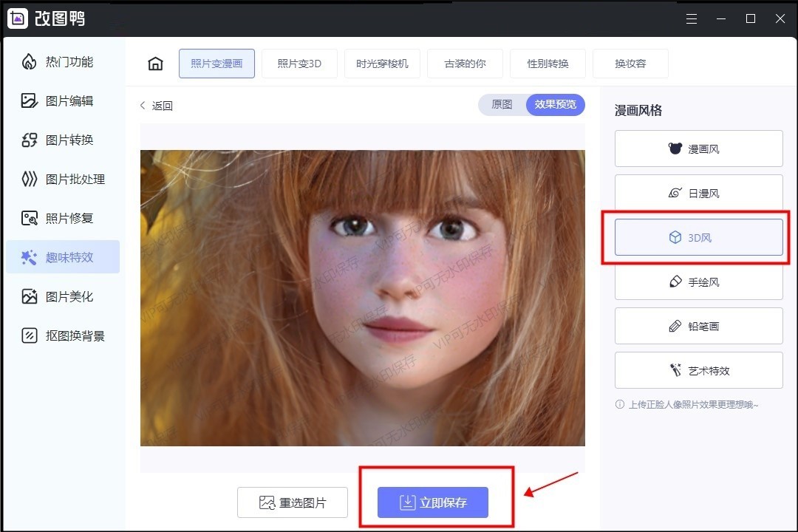Switch preview to 效果预览
Viewport: 798px width, 532px height.
(555, 105)
